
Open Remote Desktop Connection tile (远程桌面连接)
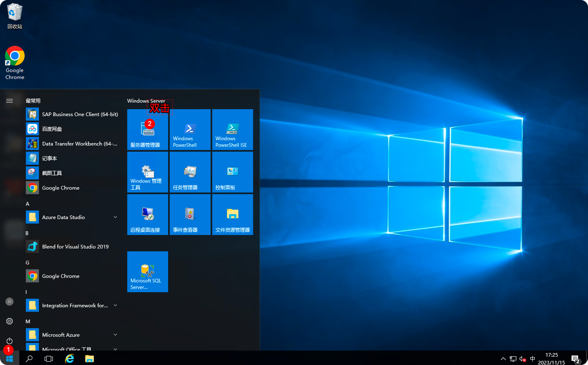(148, 215)
